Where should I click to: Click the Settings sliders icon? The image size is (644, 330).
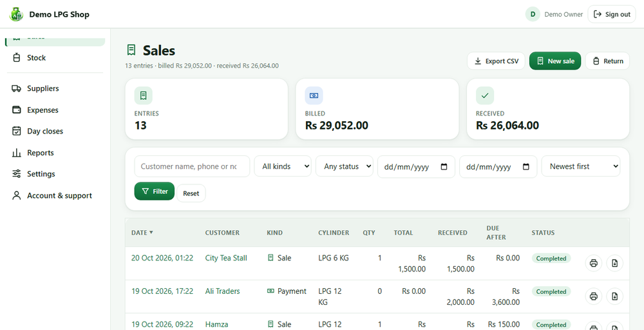tap(17, 174)
